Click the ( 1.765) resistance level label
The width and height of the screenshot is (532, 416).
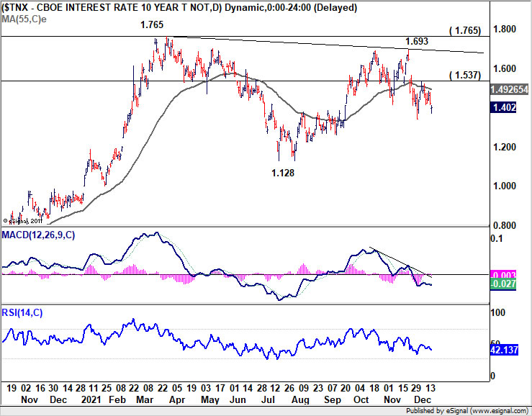pos(465,30)
